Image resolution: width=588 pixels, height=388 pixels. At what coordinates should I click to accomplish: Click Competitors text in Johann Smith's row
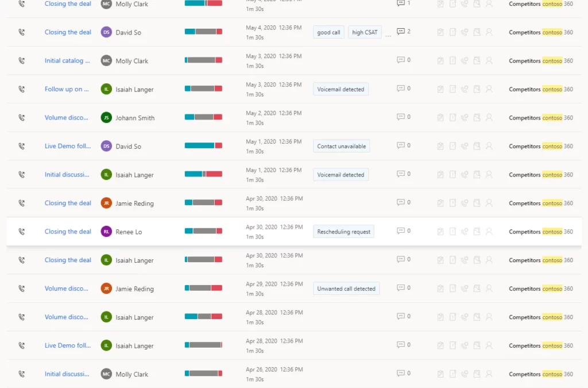pyautogui.click(x=525, y=118)
